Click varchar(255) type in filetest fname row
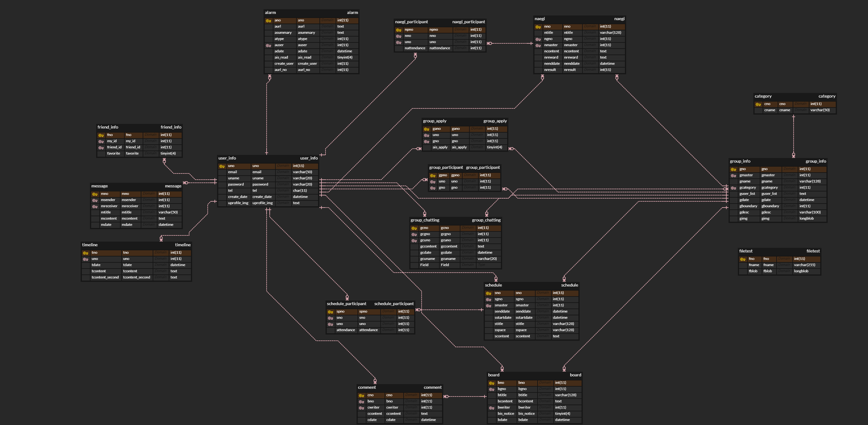 pos(804,265)
